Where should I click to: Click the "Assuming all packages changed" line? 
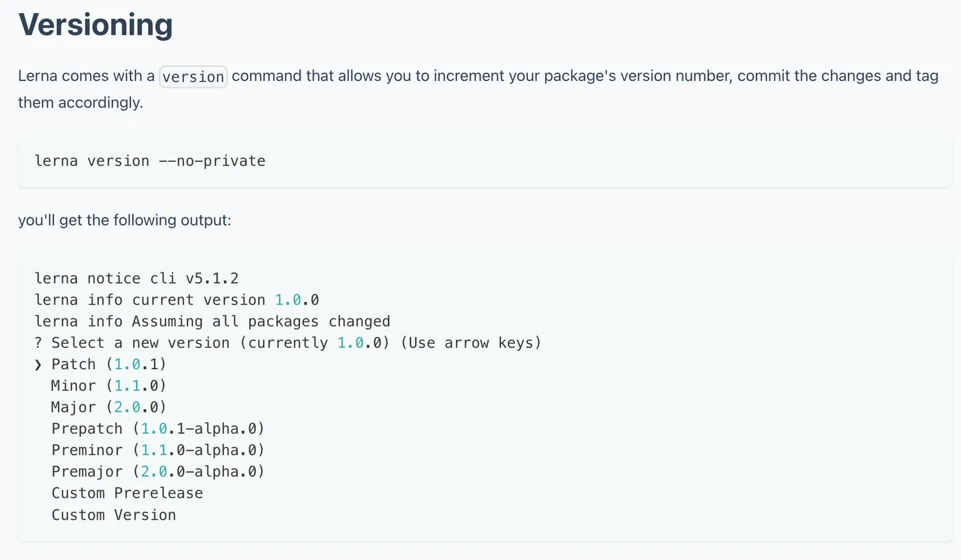pos(261,321)
